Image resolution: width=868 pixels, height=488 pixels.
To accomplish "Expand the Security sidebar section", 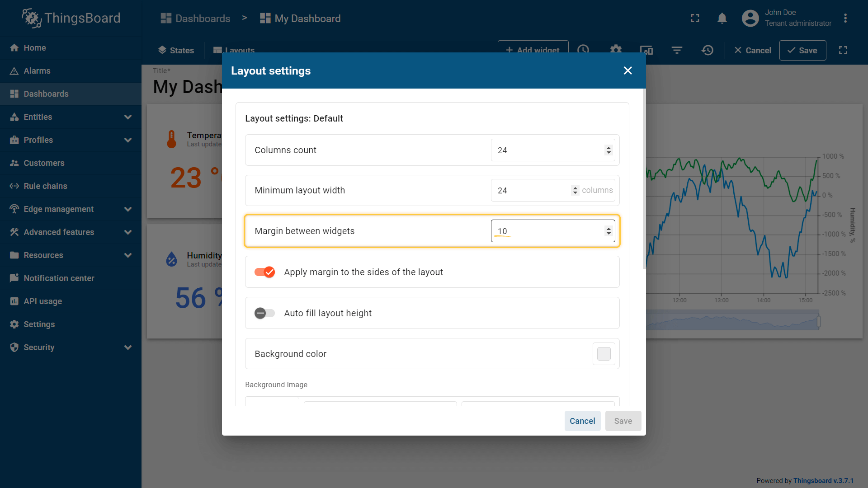I will click(128, 347).
